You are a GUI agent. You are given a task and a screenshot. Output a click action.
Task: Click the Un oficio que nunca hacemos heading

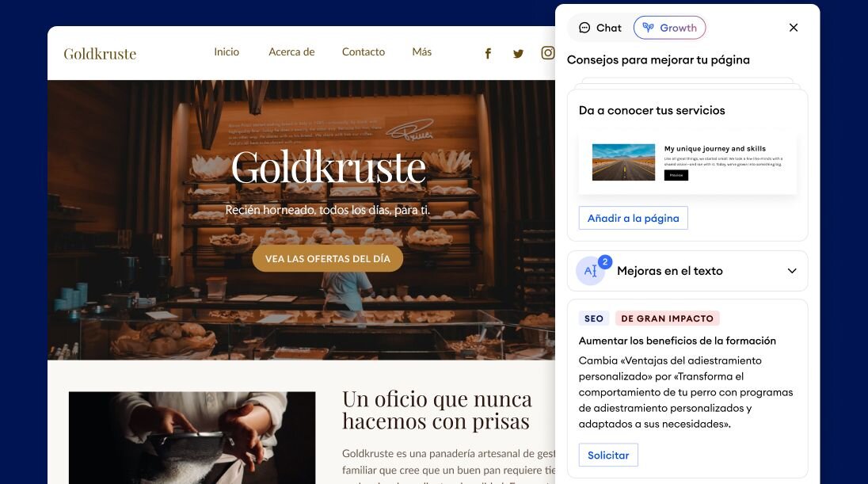coord(437,410)
